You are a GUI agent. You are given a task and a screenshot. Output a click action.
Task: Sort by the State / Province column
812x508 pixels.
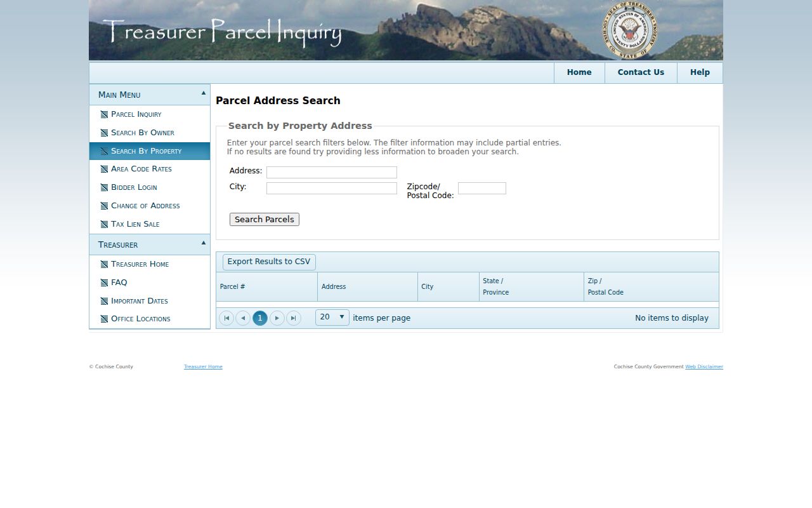531,287
